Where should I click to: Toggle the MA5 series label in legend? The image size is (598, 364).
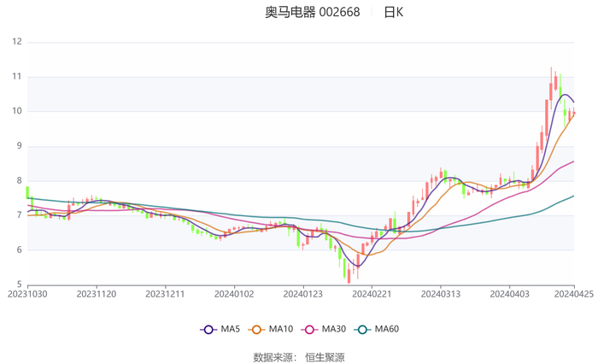click(x=231, y=329)
